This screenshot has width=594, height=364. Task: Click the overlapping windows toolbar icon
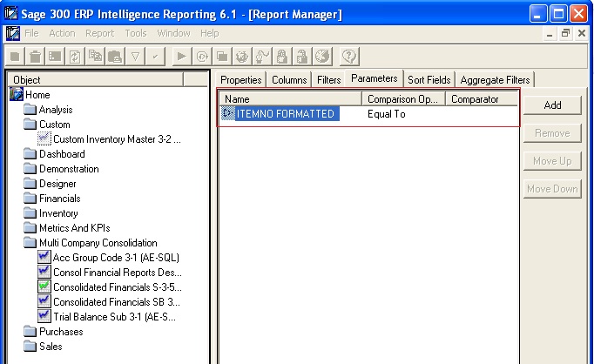(222, 57)
